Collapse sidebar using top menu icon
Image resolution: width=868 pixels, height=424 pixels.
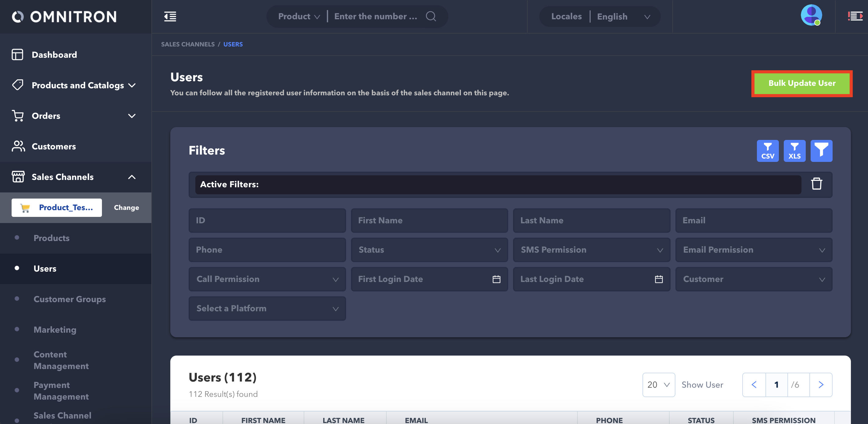tap(170, 16)
